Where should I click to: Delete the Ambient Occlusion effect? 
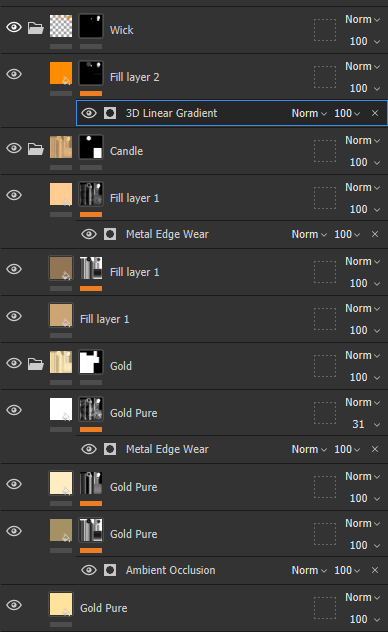[375, 570]
